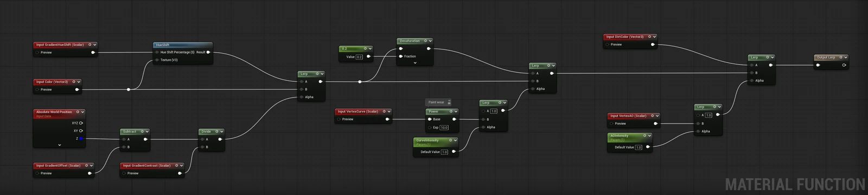
Task: Collapse the Output Lerp node via header chevron
Action: point(845,57)
